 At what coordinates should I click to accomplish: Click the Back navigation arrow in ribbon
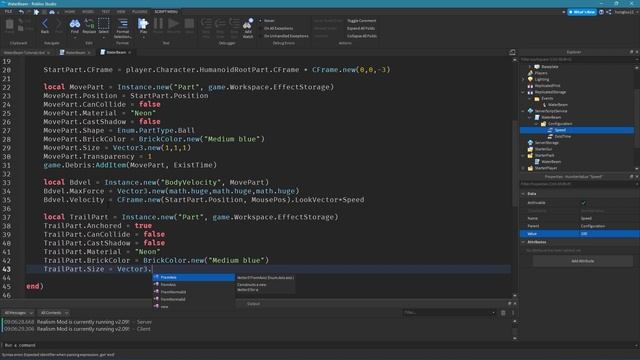pyautogui.click(x=45, y=25)
